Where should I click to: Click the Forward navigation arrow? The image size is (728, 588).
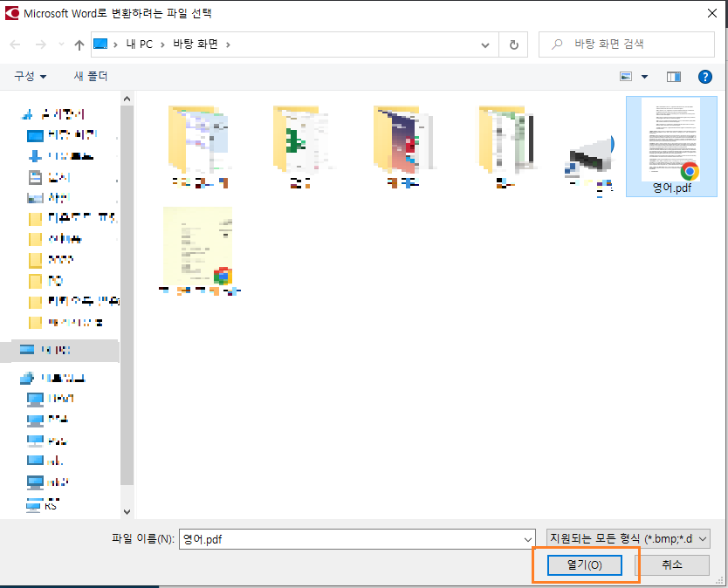[41, 44]
